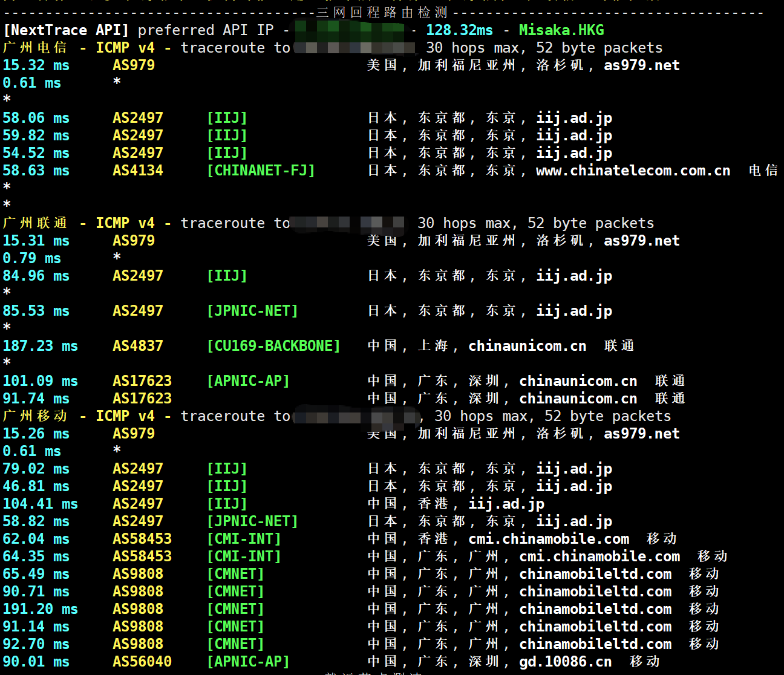The width and height of the screenshot is (784, 675).
Task: Click the 92.70 ms hop latency
Action: click(36, 644)
